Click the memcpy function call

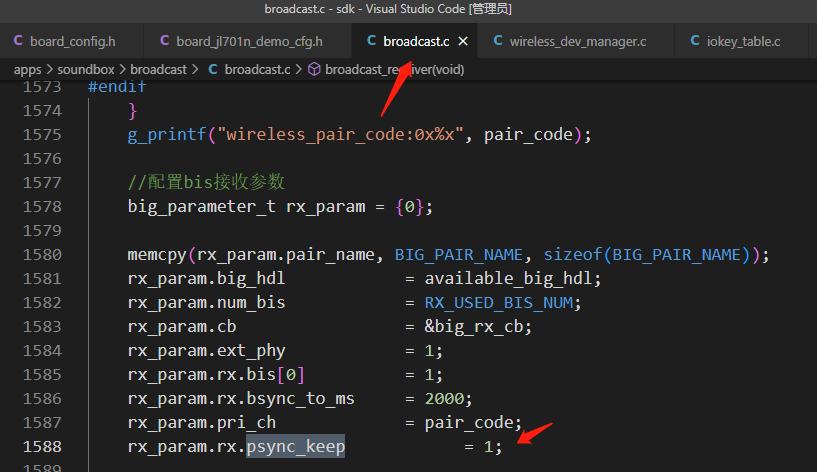point(157,255)
